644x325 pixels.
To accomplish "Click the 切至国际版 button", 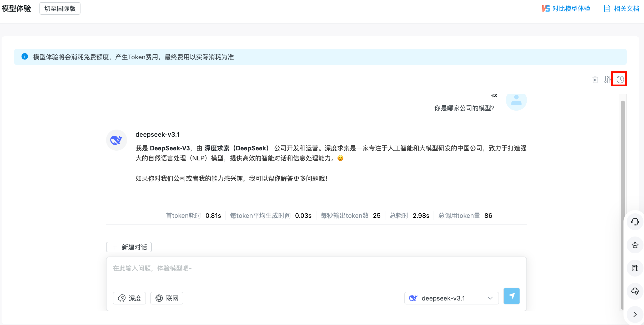I will pyautogui.click(x=60, y=9).
